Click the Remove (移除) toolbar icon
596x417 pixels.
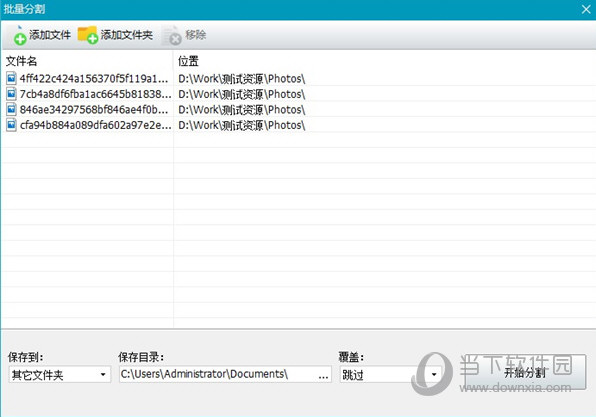coord(171,35)
